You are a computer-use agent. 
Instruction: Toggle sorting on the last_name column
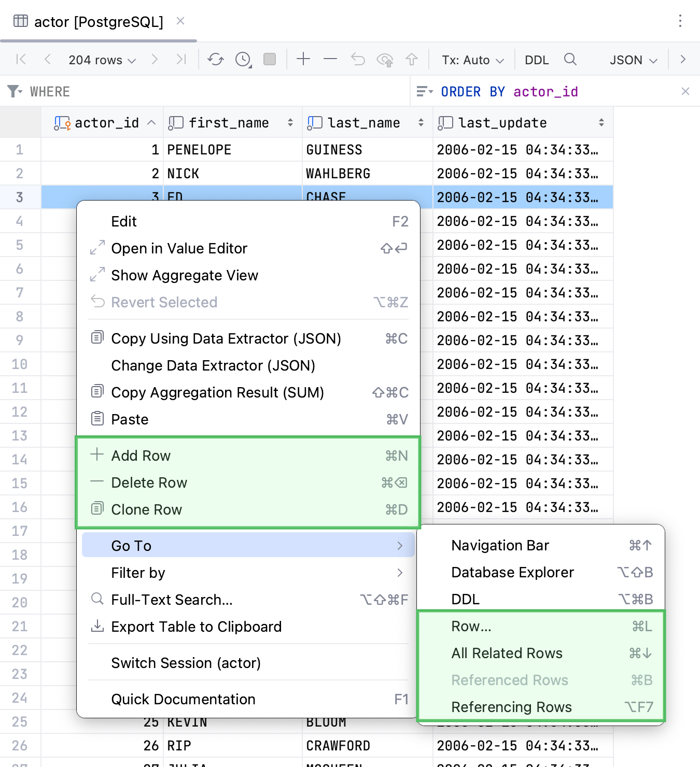[x=421, y=122]
